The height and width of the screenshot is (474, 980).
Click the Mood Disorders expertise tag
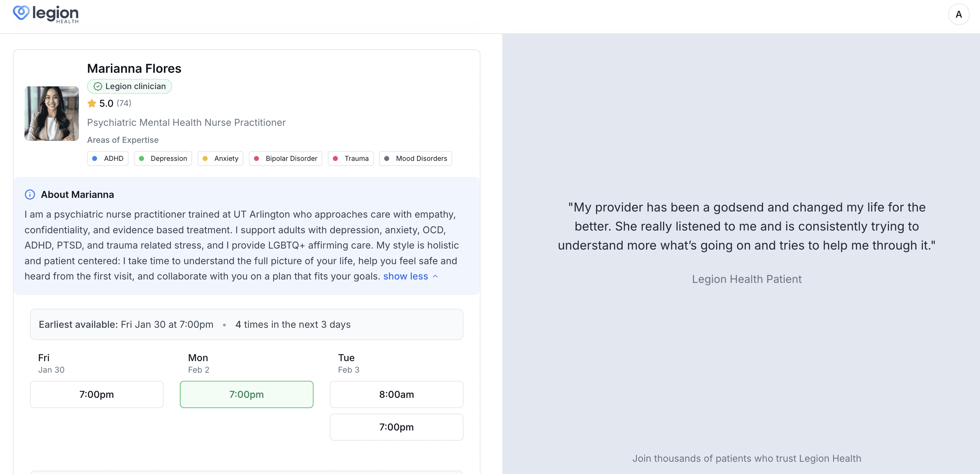point(416,159)
